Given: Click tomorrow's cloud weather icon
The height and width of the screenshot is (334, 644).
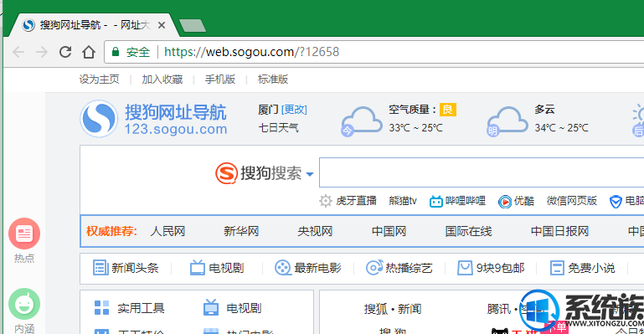Looking at the screenshot, I should pyautogui.click(x=507, y=121).
